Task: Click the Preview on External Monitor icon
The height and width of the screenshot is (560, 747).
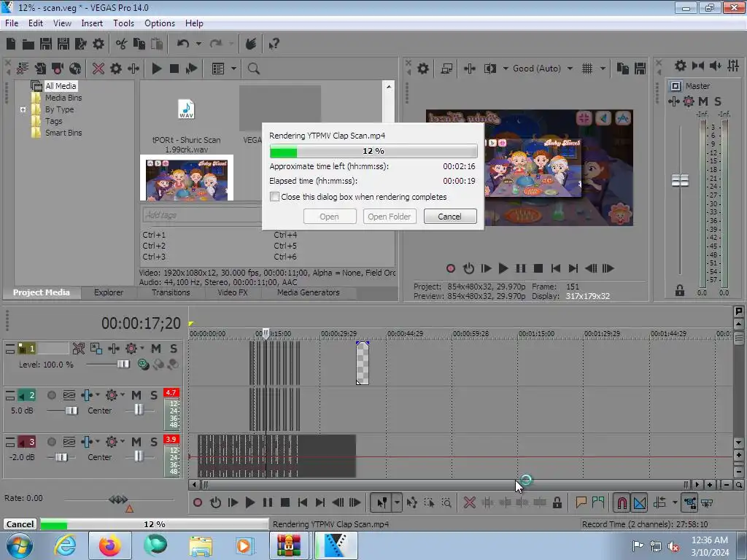Action: click(446, 69)
